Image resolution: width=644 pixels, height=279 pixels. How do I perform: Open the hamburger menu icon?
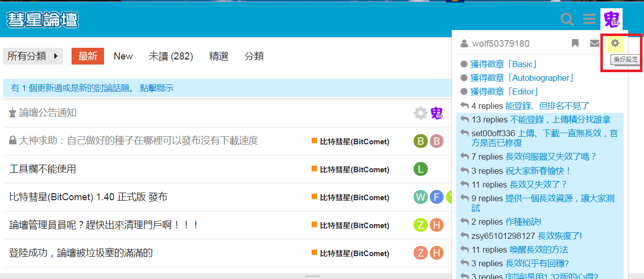point(589,19)
